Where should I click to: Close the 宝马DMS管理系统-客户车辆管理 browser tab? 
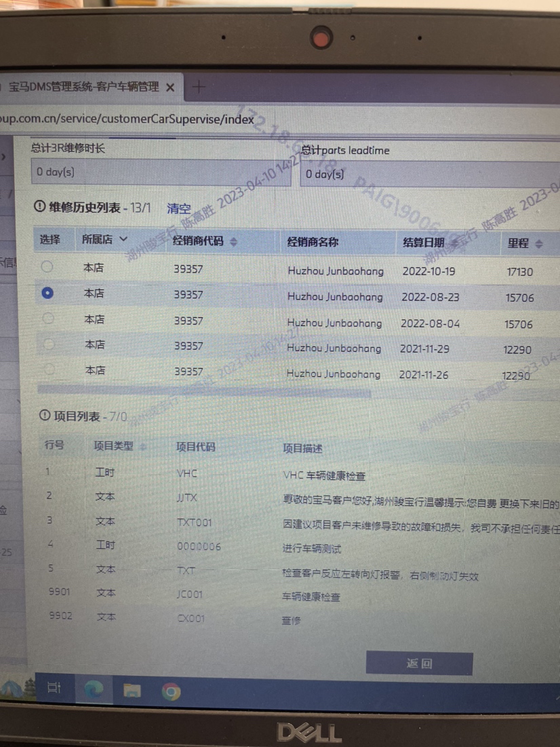coord(170,87)
